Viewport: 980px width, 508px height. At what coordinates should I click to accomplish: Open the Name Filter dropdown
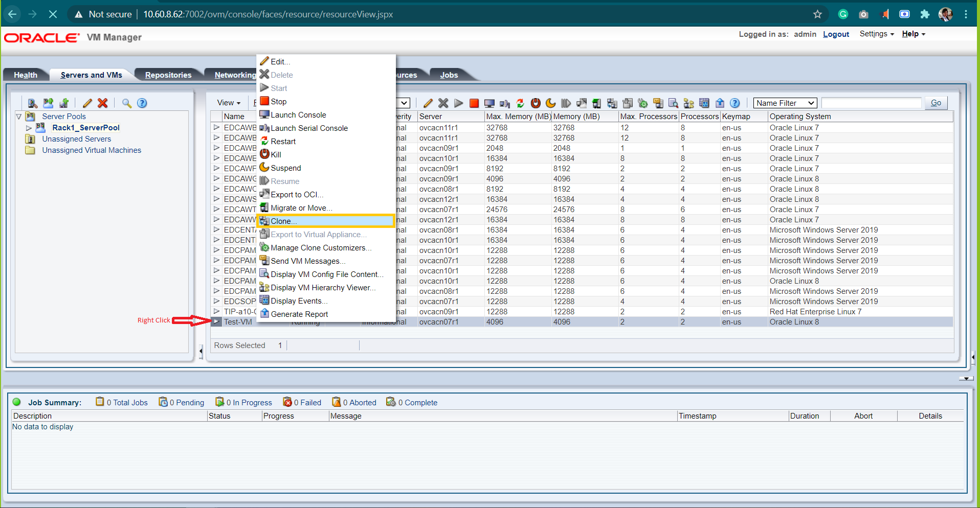coord(785,103)
